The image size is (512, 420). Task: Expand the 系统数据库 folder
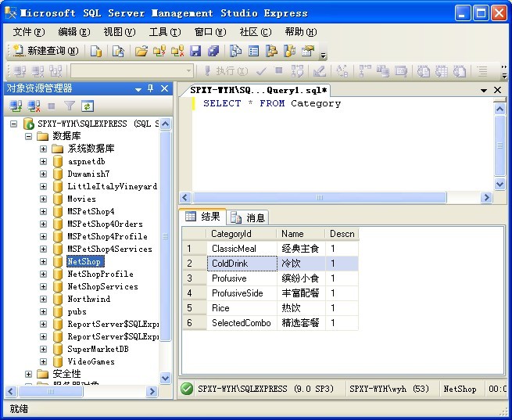click(43, 149)
